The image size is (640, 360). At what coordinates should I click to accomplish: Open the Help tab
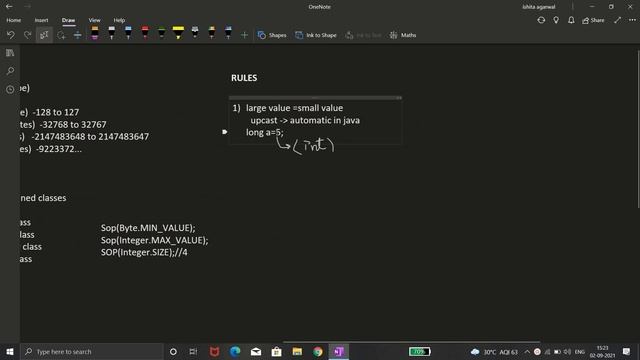click(119, 20)
